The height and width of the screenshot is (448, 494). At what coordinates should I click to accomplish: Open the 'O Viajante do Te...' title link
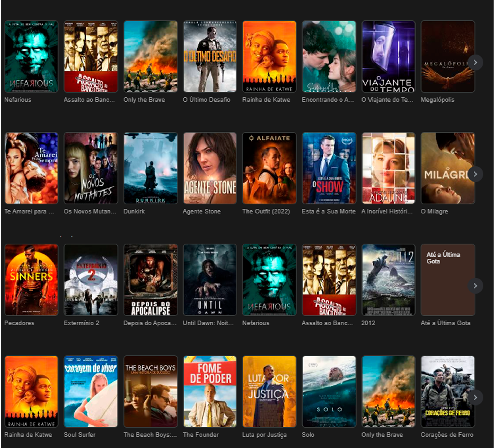(387, 100)
